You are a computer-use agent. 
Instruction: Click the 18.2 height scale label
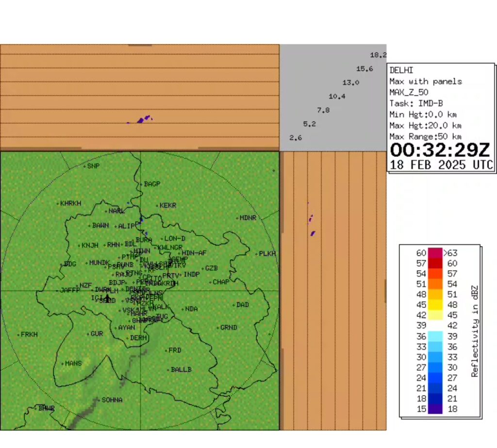(378, 55)
